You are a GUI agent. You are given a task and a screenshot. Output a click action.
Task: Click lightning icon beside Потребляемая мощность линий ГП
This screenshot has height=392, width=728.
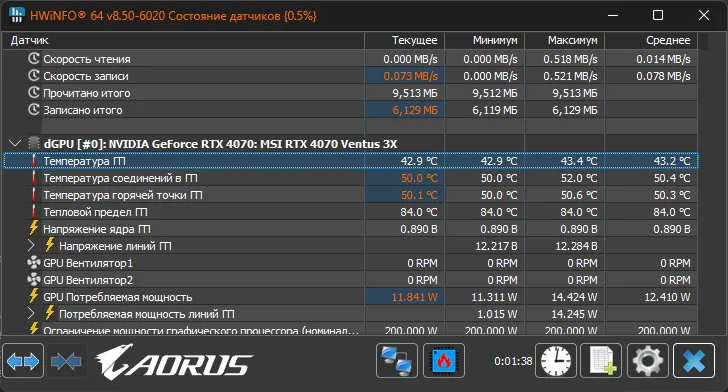(50, 313)
